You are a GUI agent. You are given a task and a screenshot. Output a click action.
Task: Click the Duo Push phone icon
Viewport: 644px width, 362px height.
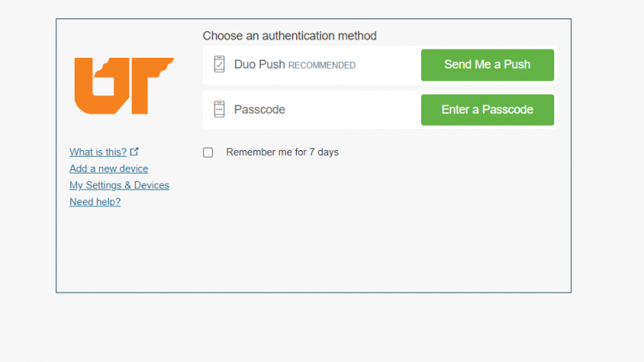tap(219, 65)
